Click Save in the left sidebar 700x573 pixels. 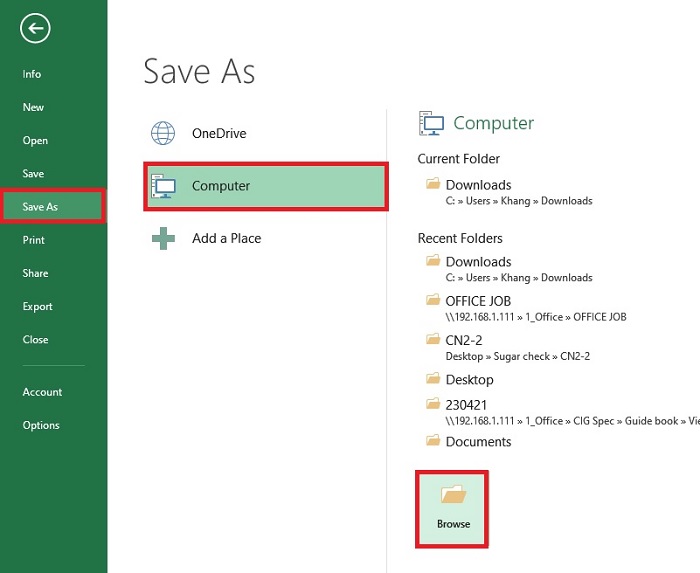(33, 174)
